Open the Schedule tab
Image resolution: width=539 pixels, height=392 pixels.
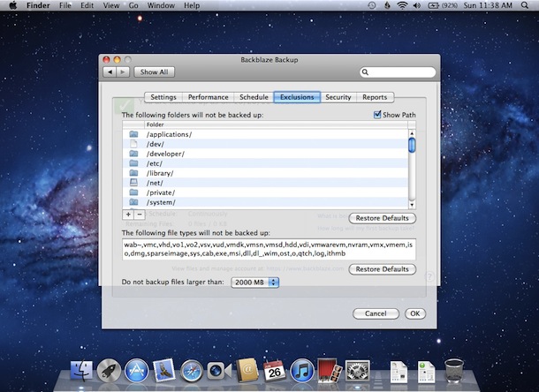coord(253,97)
